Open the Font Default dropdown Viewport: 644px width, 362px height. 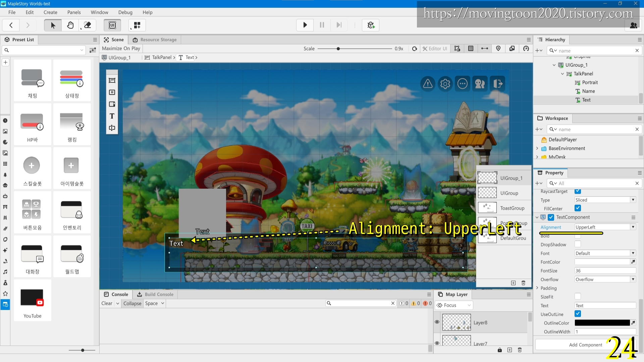pyautogui.click(x=605, y=253)
